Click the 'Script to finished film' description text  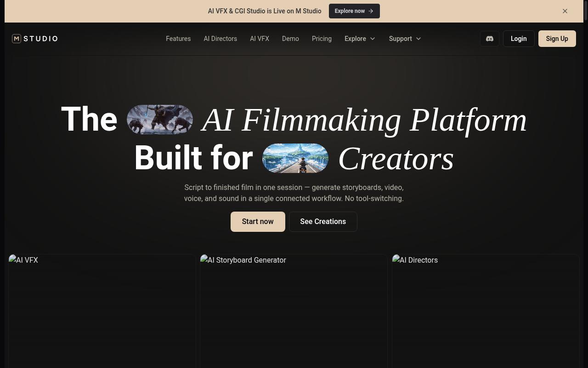tap(294, 193)
